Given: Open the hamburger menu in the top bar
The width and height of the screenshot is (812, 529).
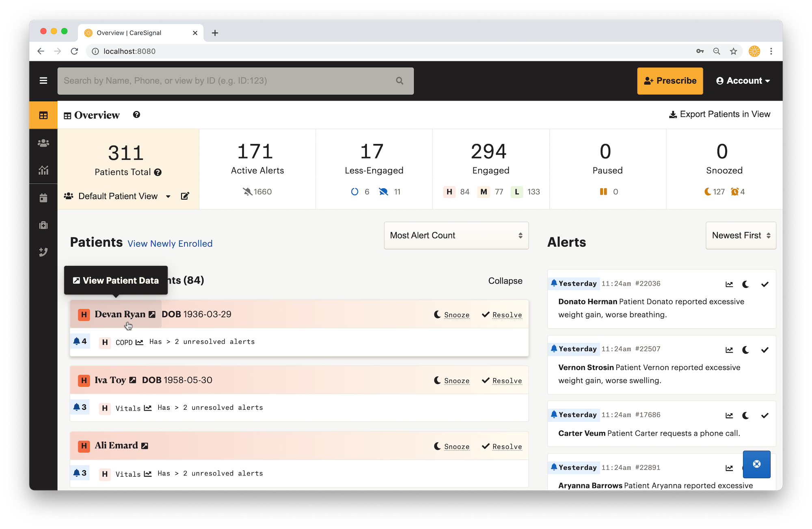Looking at the screenshot, I should point(43,81).
